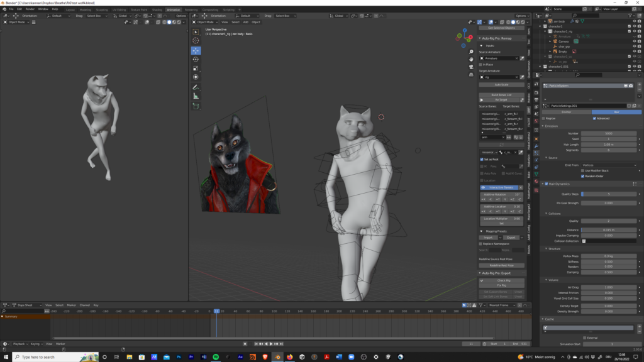Pick the Target Armature with the eyedropper
Screen dimensions: 644x362
pyautogui.click(x=522, y=77)
